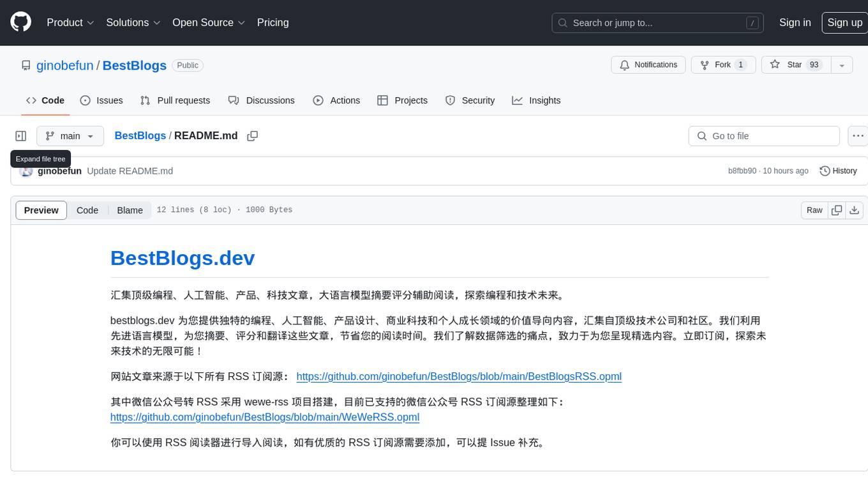
Task: Fork the repository
Action: (x=723, y=65)
